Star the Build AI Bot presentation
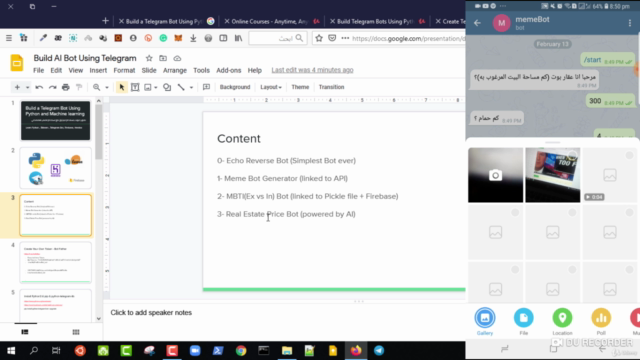Screen dimensions: 640x360 tap(149, 58)
